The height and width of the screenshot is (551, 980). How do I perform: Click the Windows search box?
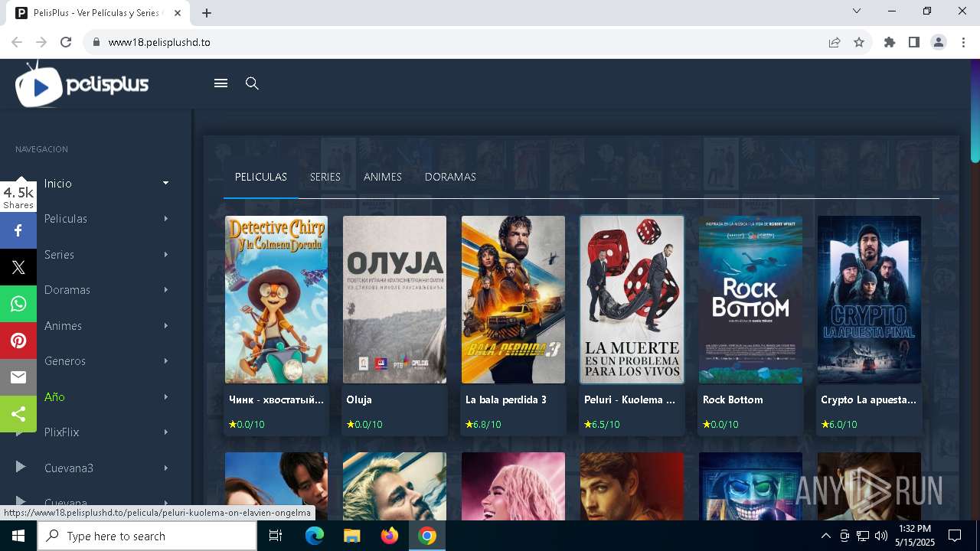pos(147,536)
